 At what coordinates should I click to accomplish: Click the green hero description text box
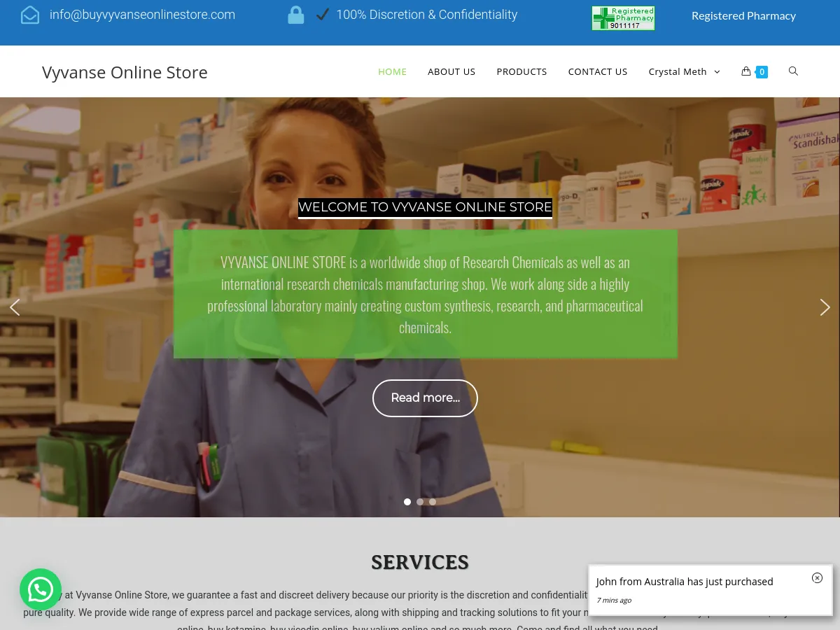coord(426,294)
